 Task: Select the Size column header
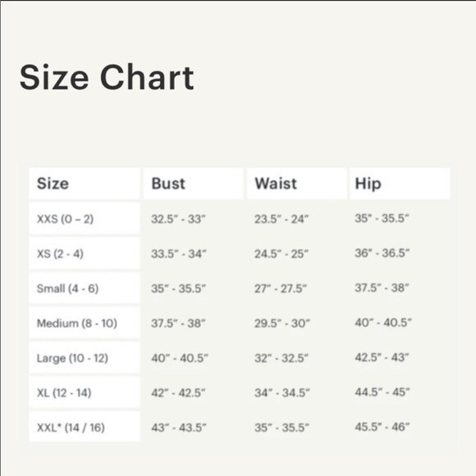85,184
